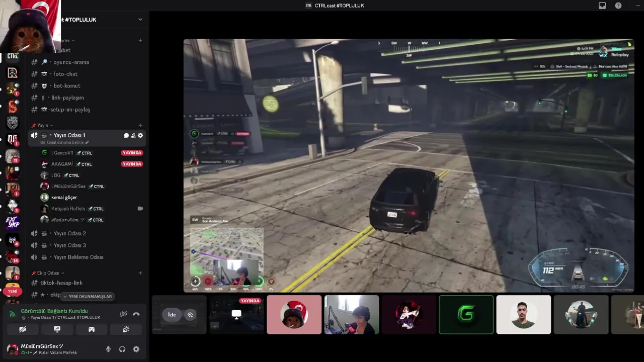Add channel to Ekip Odası category plus
The height and width of the screenshot is (362, 644).
pos(140,273)
